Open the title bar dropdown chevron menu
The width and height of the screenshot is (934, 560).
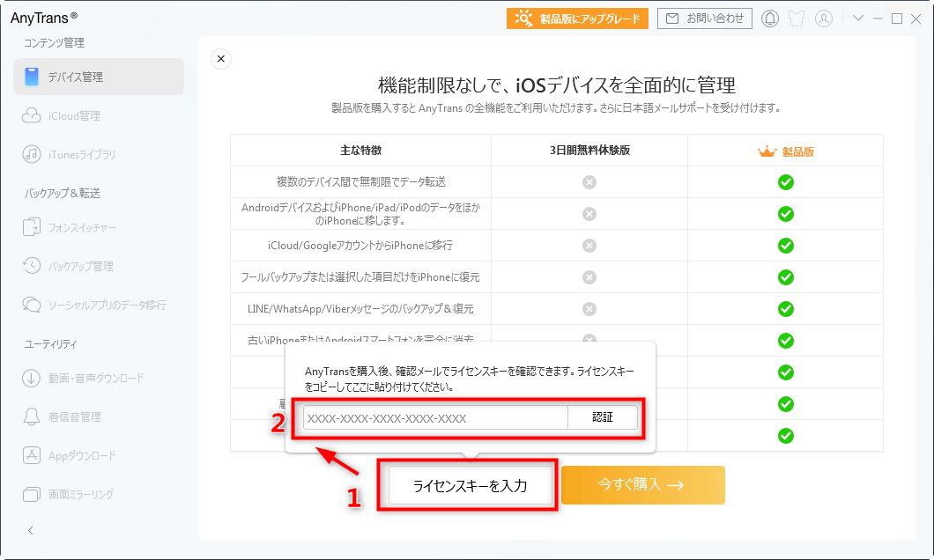[x=857, y=18]
